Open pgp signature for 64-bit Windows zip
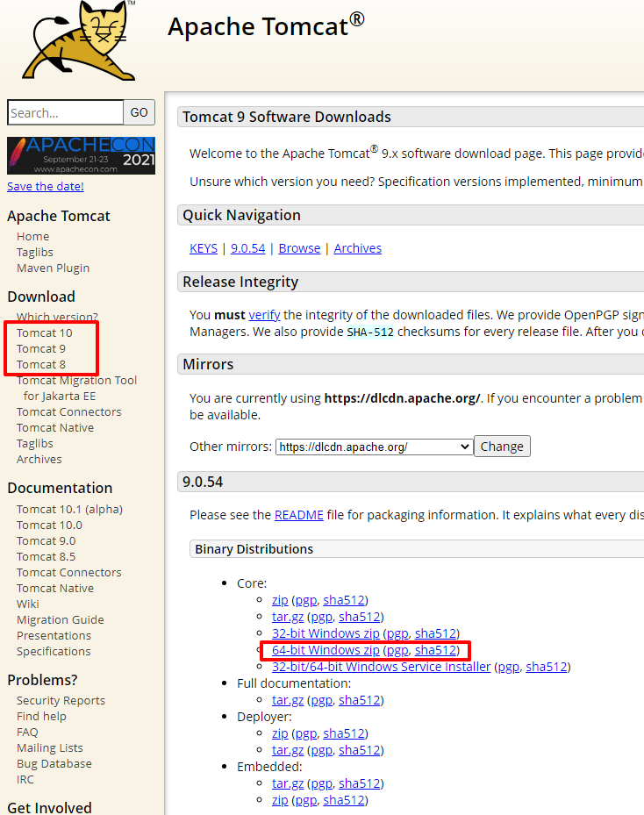Image resolution: width=644 pixels, height=815 pixels. click(x=398, y=651)
